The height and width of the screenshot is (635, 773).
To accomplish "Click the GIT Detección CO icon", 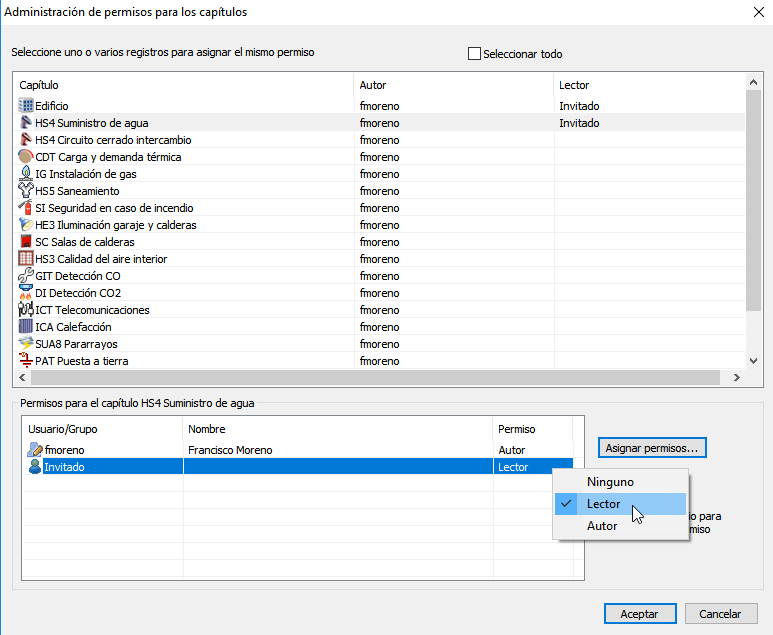I will click(26, 276).
